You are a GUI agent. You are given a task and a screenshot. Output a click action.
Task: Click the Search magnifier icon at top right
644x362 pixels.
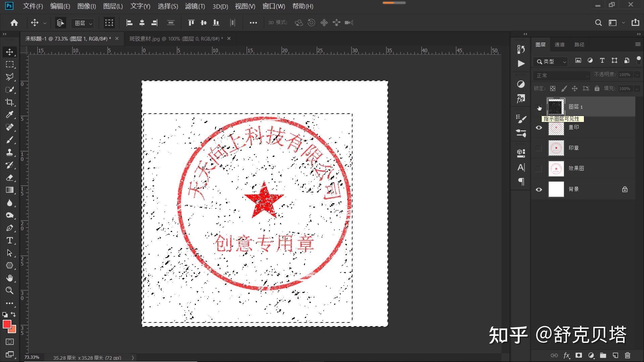coord(598,22)
